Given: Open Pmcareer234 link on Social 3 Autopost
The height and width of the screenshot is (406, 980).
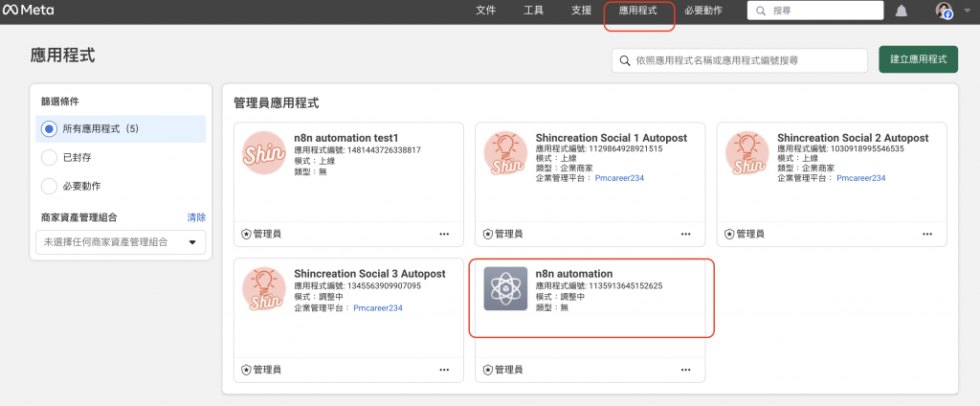Looking at the screenshot, I should pyautogui.click(x=378, y=307).
